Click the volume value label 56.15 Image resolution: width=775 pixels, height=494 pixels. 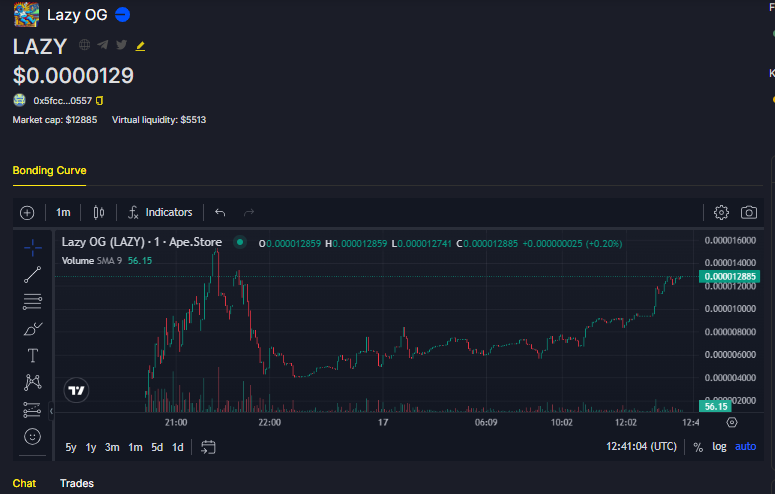point(715,406)
